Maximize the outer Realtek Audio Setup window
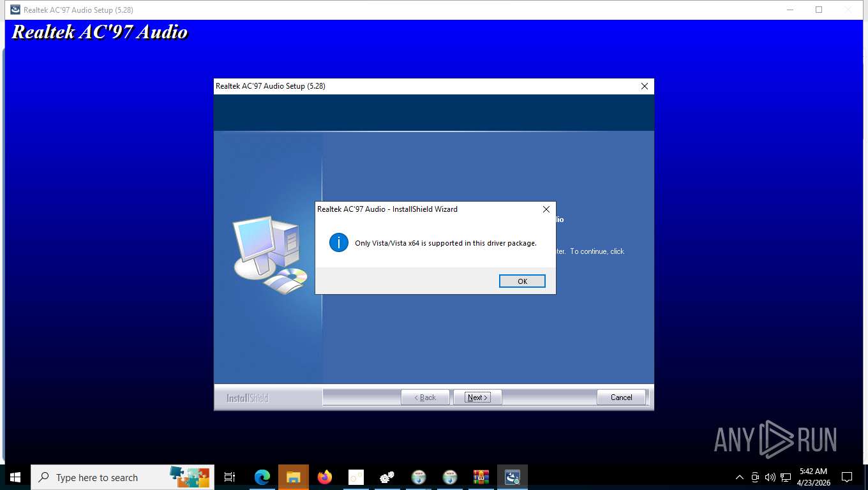The width and height of the screenshot is (868, 490). 819,10
